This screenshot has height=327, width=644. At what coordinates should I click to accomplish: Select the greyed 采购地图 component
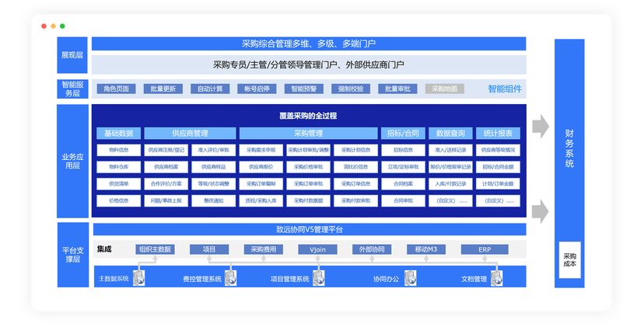[x=445, y=89]
